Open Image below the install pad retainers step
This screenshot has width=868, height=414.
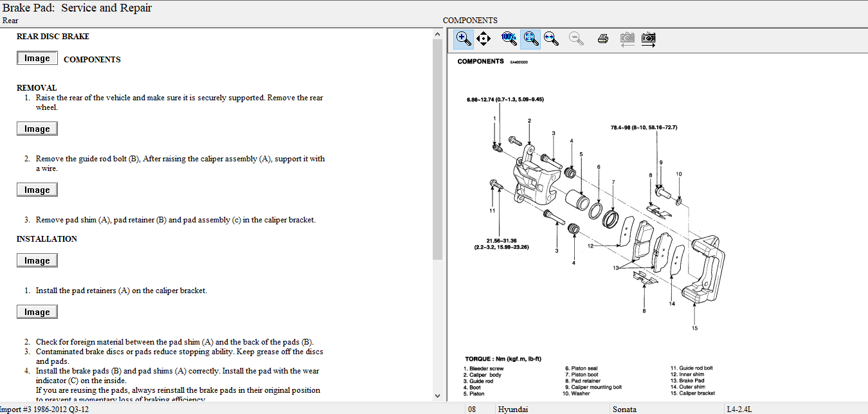coord(37,312)
